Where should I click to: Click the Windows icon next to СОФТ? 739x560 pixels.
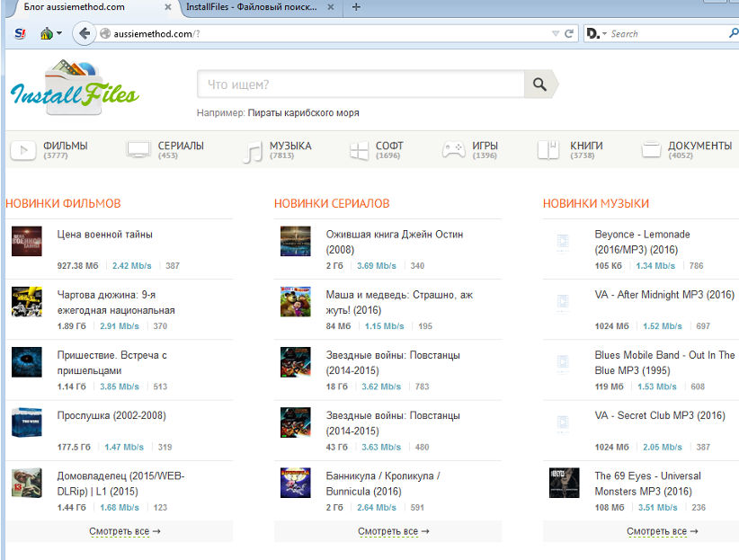360,150
